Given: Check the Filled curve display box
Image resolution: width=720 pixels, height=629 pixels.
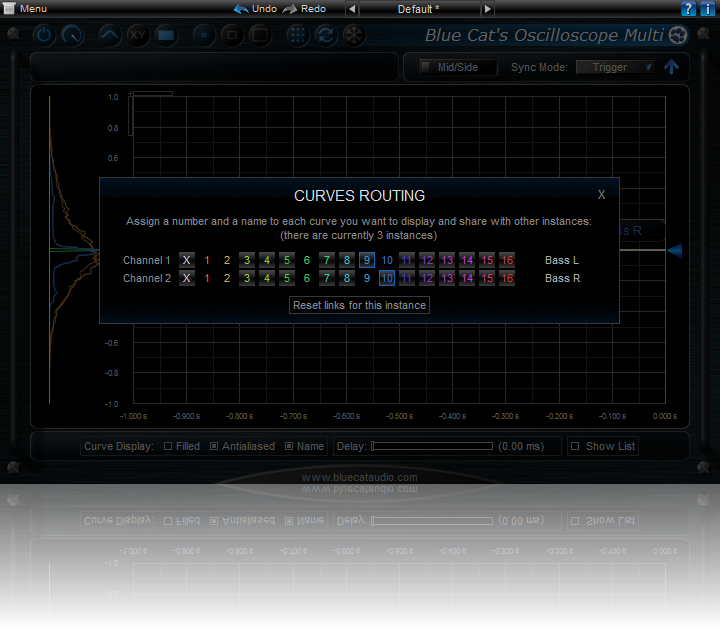Looking at the screenshot, I should 168,447.
